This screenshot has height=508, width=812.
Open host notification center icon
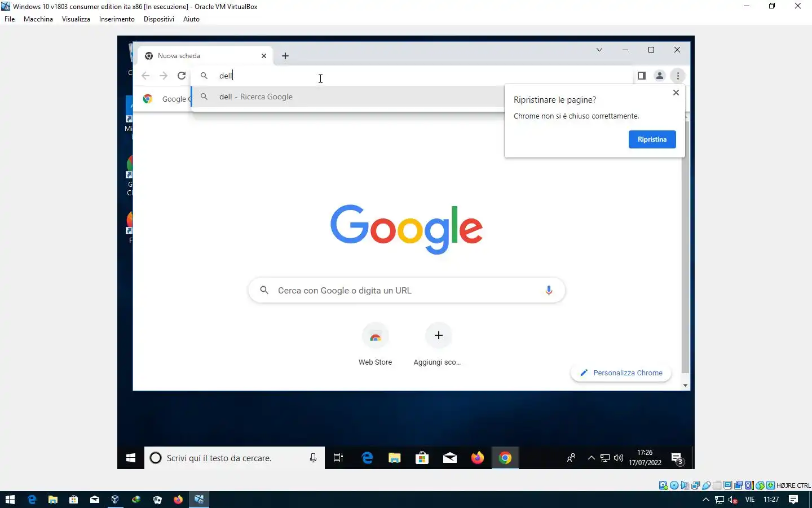pyautogui.click(x=793, y=500)
